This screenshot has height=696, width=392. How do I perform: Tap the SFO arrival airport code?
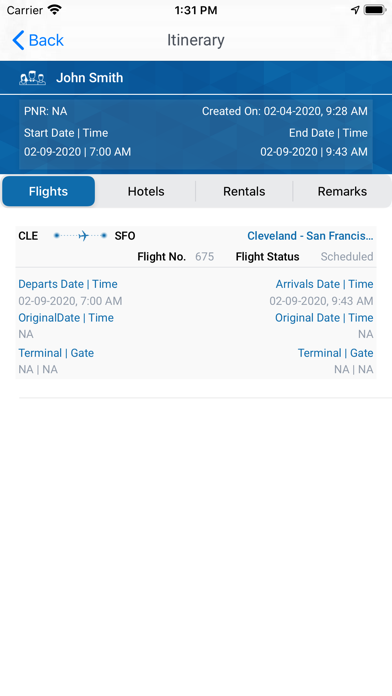125,236
